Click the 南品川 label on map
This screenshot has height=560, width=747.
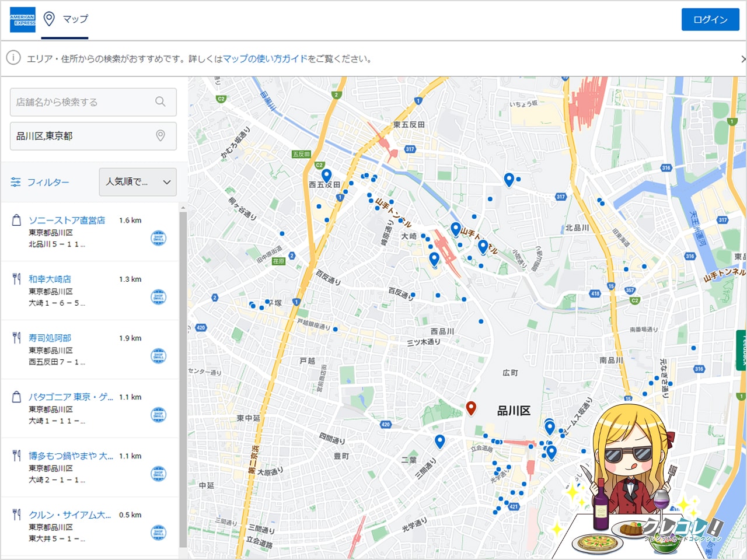point(611,360)
